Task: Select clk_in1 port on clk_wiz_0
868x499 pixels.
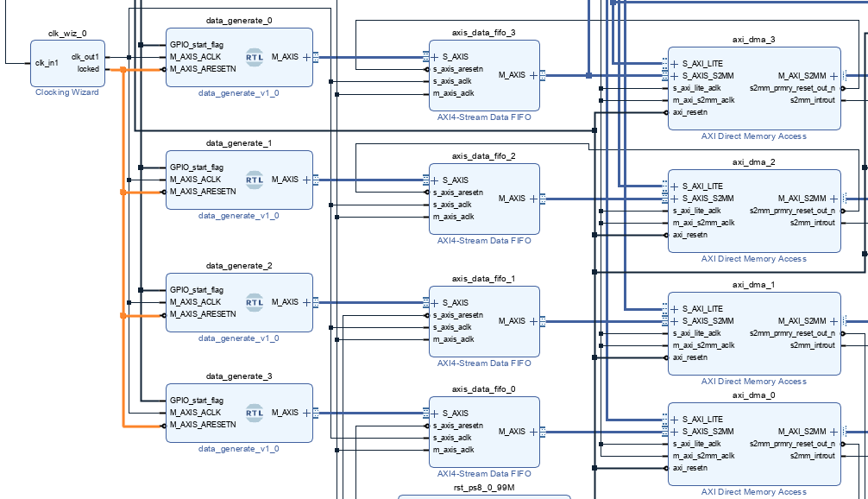Action: coord(47,63)
